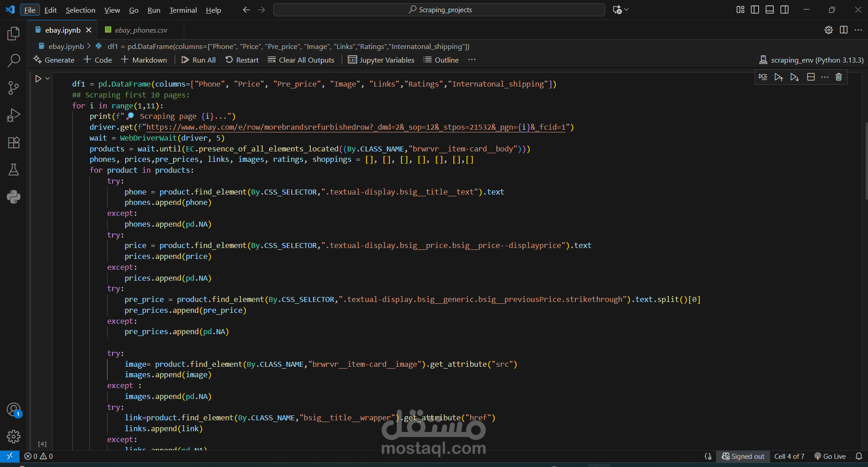Image resolution: width=868 pixels, height=467 pixels.
Task: Expand run options arrow beside cell
Action: (48, 78)
